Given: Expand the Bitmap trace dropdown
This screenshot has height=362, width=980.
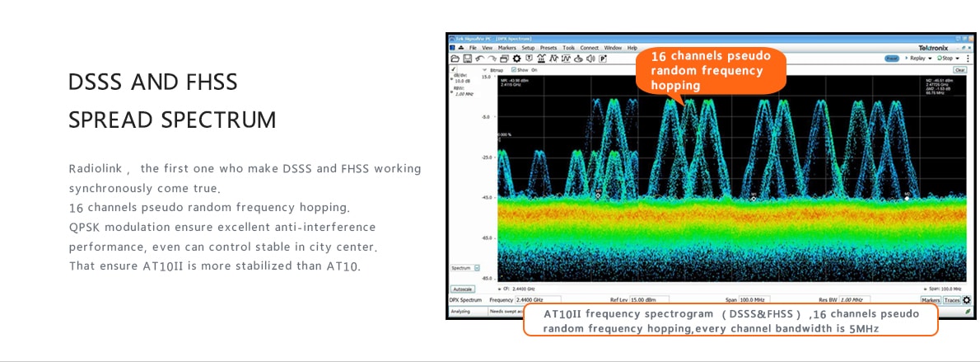Looking at the screenshot, I should (484, 70).
